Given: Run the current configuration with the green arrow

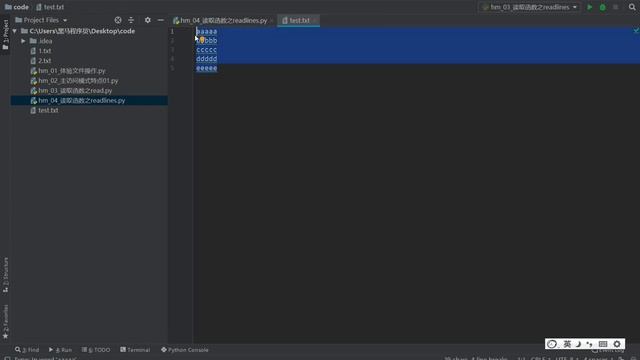Looking at the screenshot, I should 589,7.
